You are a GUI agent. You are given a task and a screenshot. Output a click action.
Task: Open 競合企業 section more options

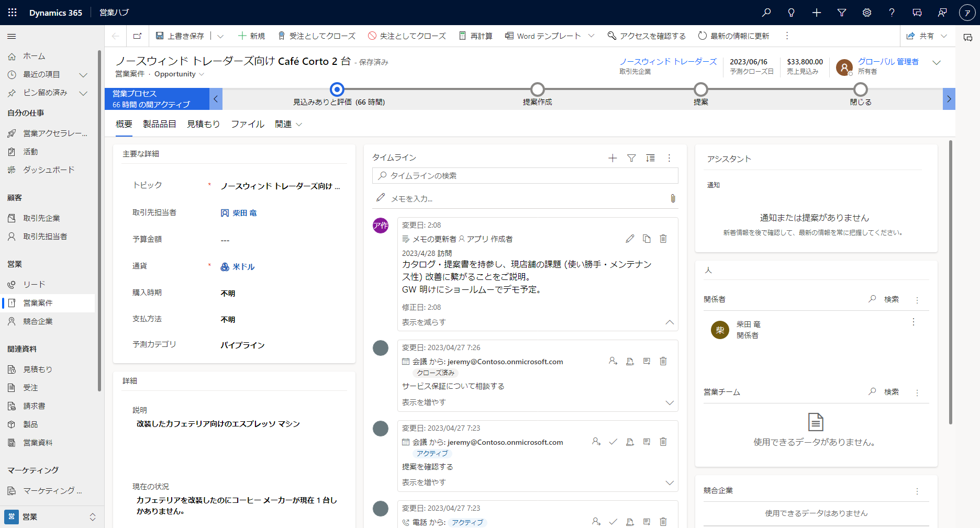click(917, 491)
